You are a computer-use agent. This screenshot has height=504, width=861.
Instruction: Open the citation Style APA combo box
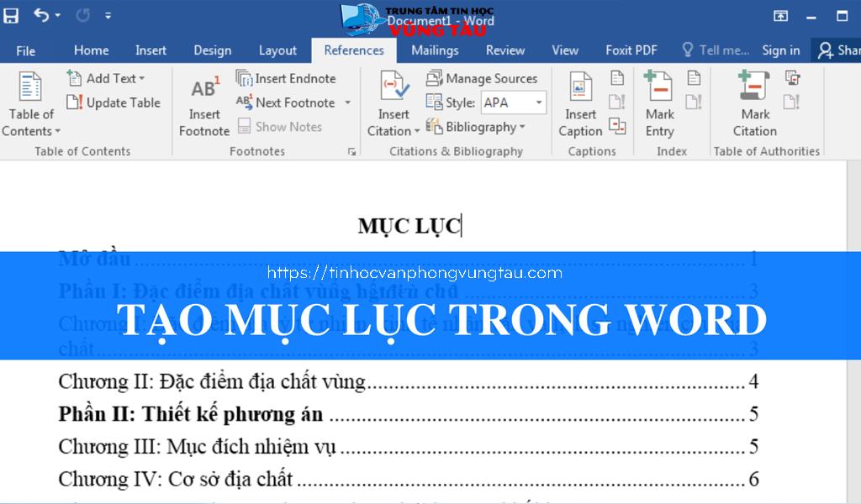pyautogui.click(x=514, y=102)
